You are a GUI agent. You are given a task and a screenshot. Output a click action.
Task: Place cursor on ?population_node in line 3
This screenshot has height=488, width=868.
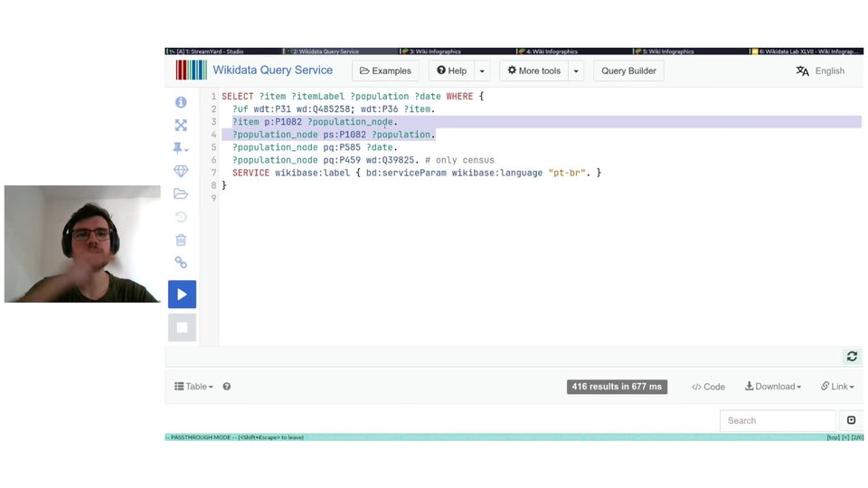[x=350, y=122]
